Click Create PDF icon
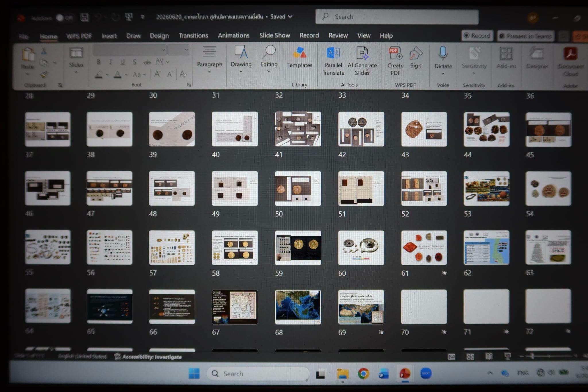Image resolution: width=588 pixels, height=392 pixels. (395, 61)
